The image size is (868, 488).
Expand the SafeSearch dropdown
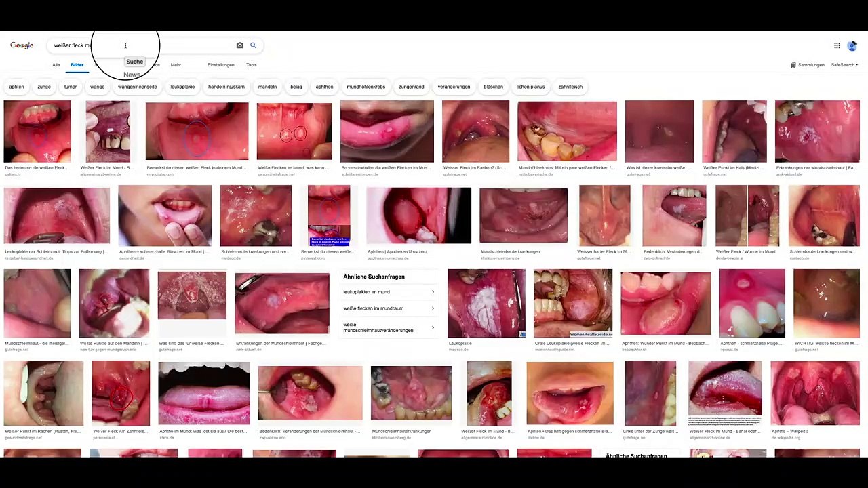pos(844,65)
